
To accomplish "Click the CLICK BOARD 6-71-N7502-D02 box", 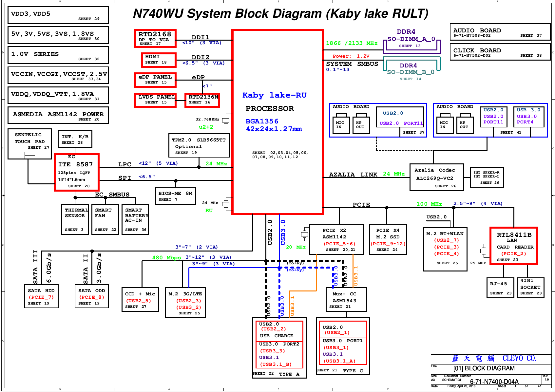I will click(500, 52).
